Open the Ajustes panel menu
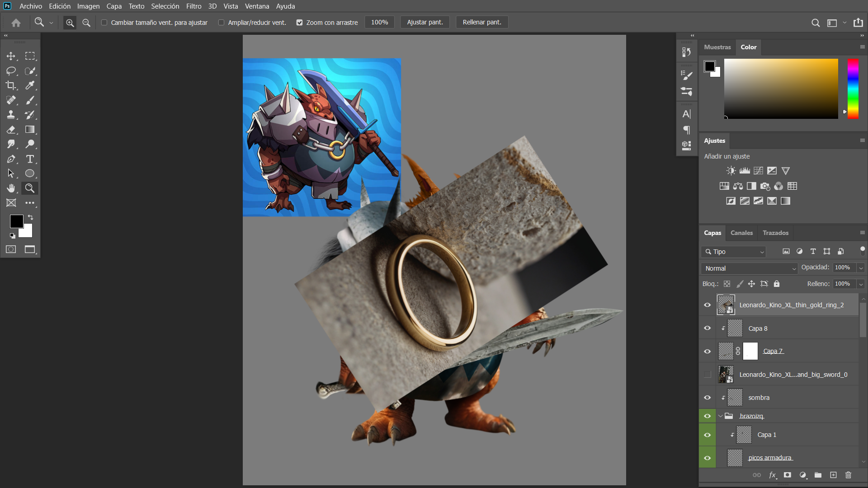The width and height of the screenshot is (868, 488). click(862, 141)
